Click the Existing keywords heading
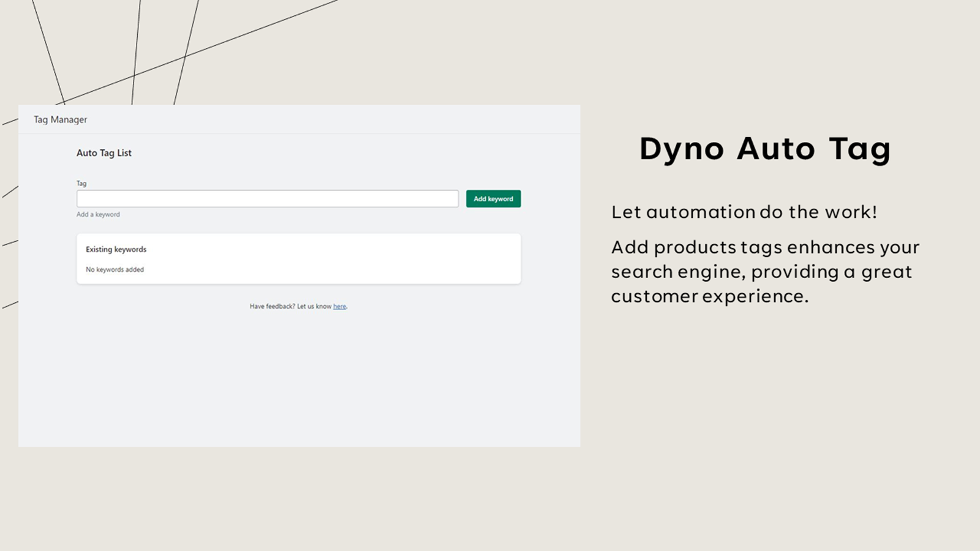Viewport: 980px width, 551px height. pos(116,249)
